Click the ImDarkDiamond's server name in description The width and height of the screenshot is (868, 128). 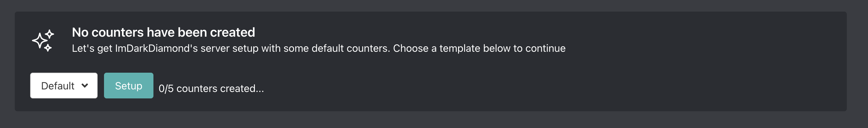click(156, 48)
